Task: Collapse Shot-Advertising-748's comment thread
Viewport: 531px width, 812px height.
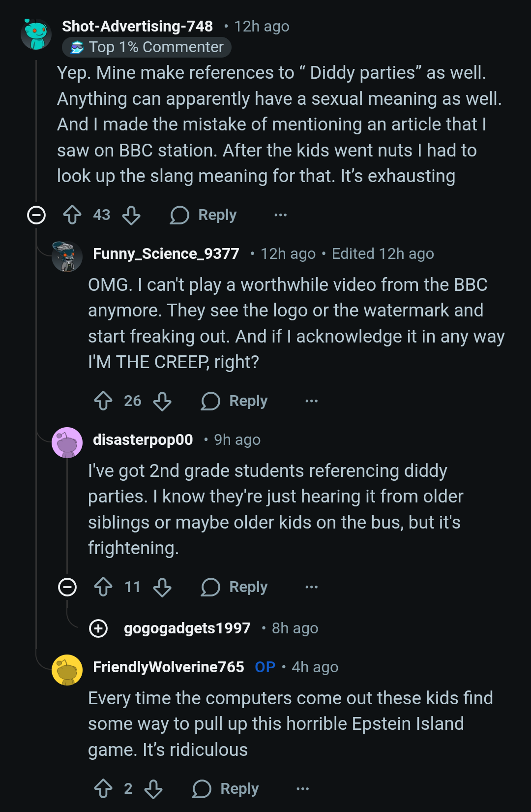Action: coord(36,215)
